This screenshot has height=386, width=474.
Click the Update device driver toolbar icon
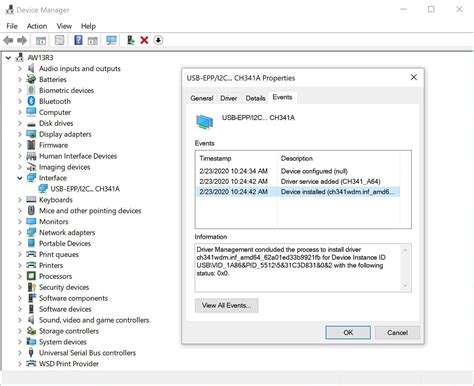coord(131,40)
